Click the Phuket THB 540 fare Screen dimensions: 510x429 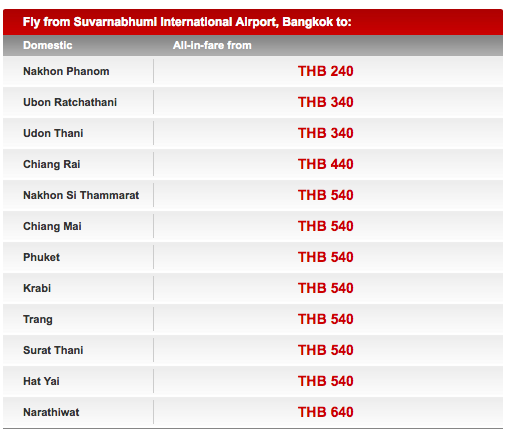coord(325,257)
